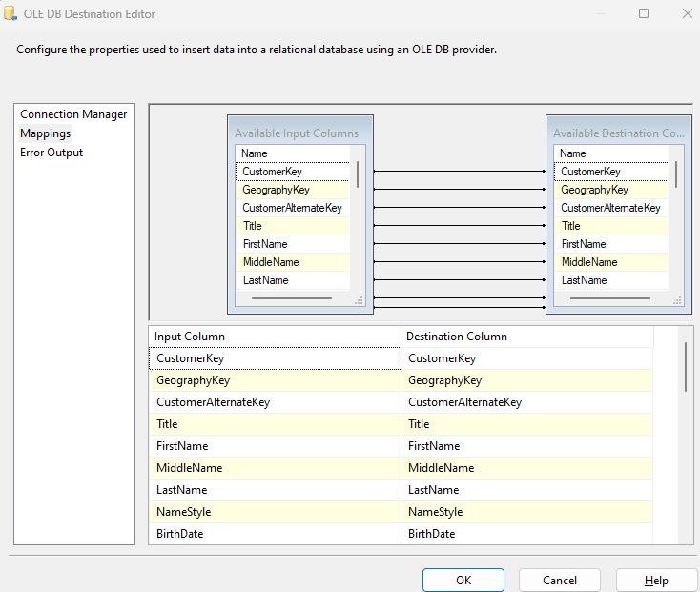Screen dimensions: 700x592
Task: Click the OLE DB Destination Editor title icon
Action: coord(10,13)
